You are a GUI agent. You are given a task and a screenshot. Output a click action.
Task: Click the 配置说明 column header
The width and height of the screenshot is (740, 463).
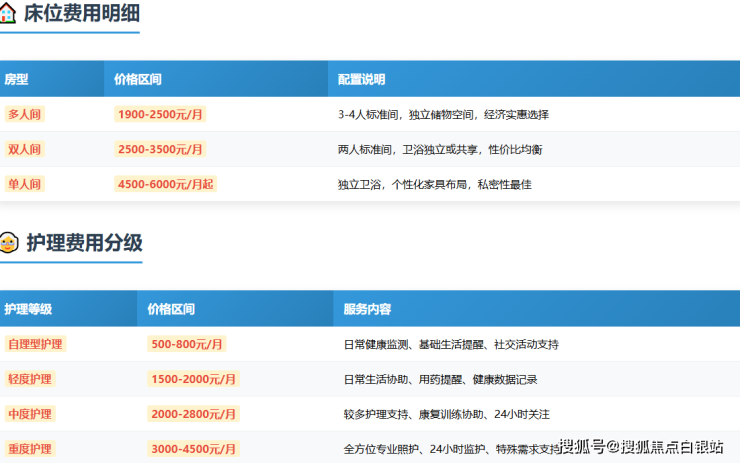click(x=361, y=79)
